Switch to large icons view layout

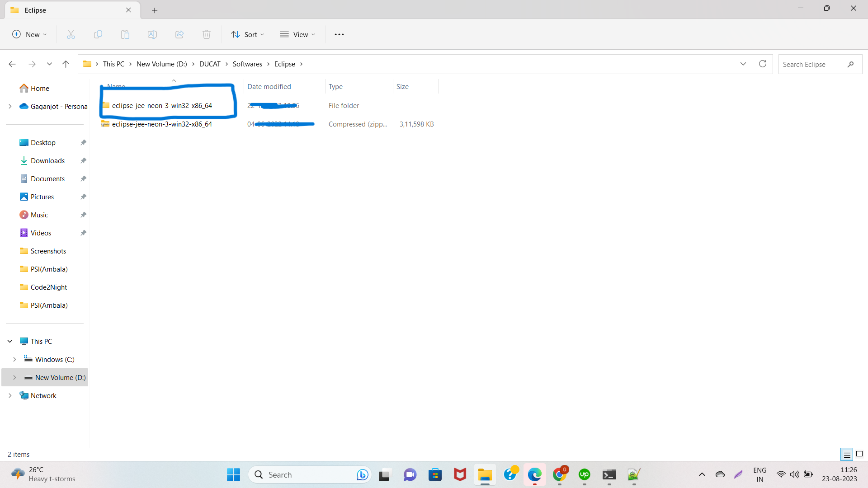point(859,454)
